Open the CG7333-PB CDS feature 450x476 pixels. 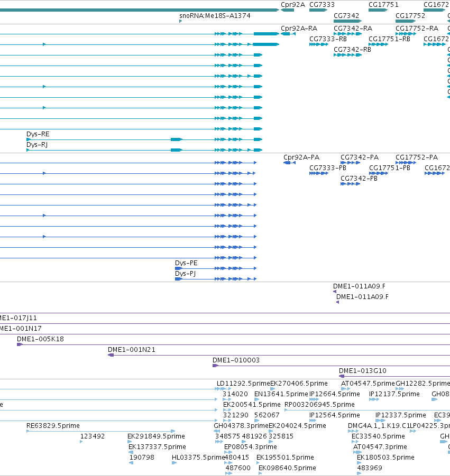319,173
